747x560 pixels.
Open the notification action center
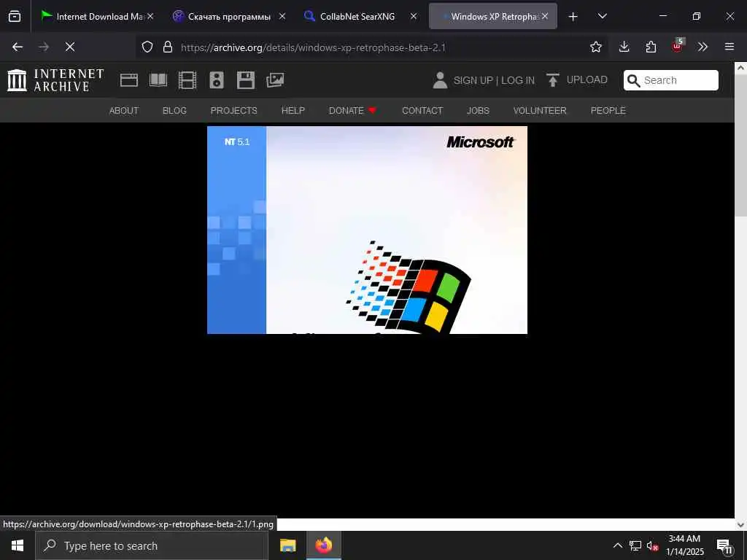pos(724,546)
